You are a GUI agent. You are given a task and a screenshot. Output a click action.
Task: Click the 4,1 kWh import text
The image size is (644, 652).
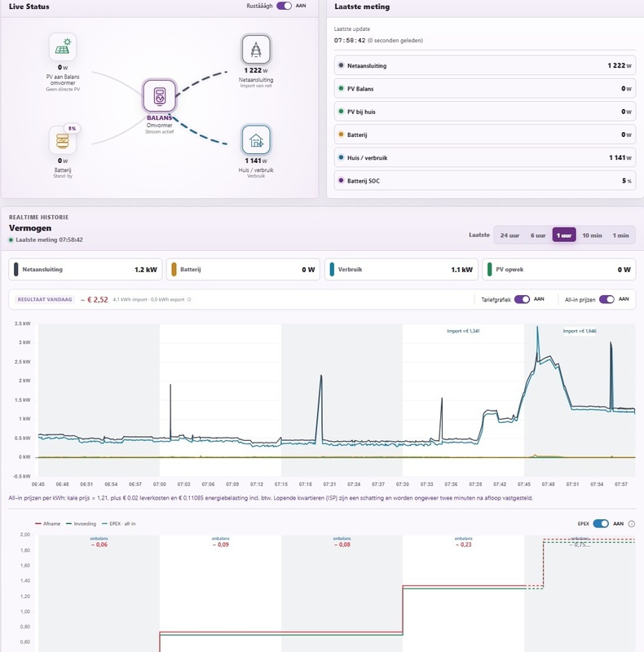tap(130, 299)
